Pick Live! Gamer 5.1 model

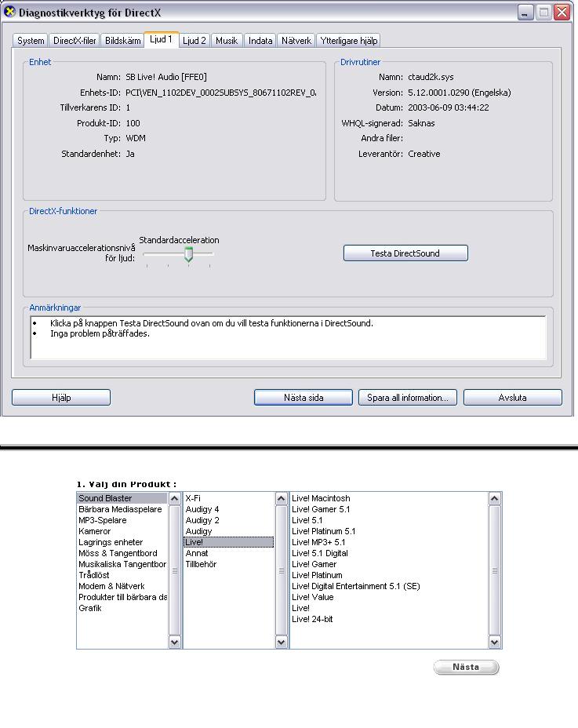389,509
